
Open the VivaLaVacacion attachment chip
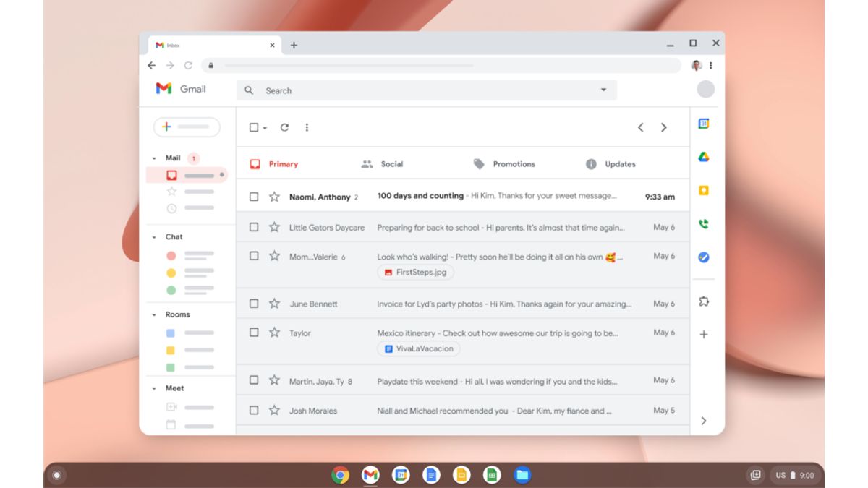click(419, 348)
